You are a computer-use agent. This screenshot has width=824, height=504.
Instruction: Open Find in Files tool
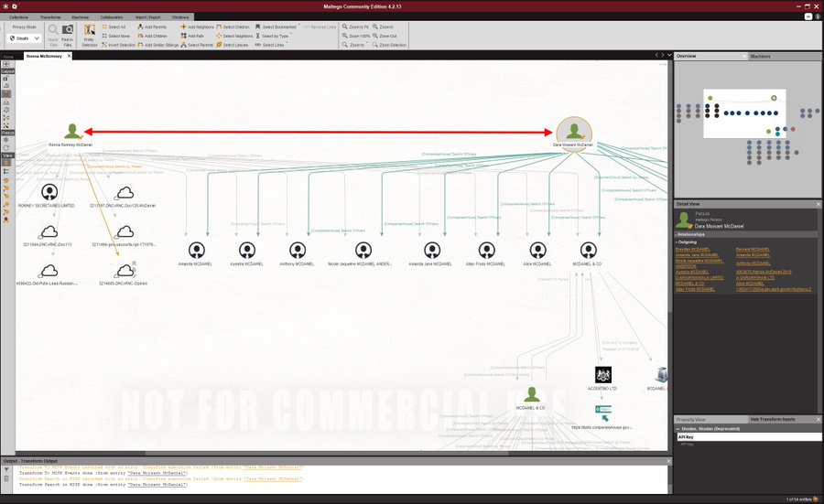[x=67, y=35]
